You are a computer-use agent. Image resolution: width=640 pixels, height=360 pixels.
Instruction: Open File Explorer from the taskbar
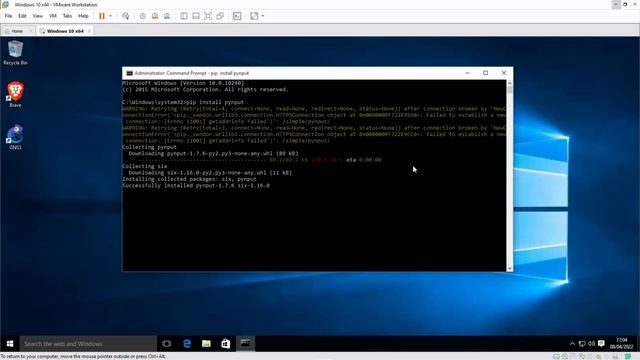pos(206,344)
